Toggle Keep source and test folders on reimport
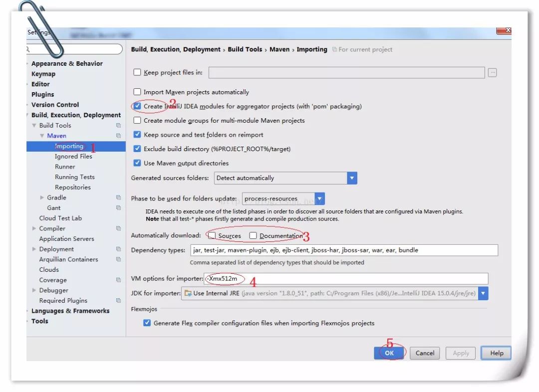Screen dimensions: 539x392 pos(137,134)
